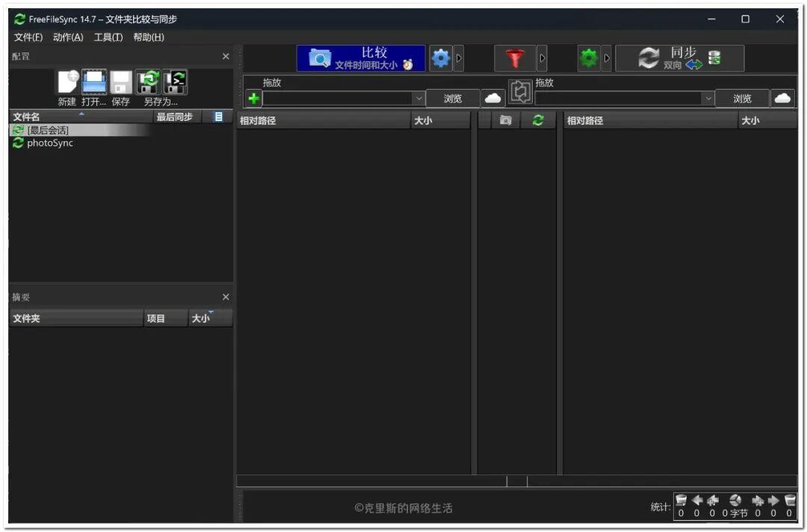807x532 pixels.
Task: Click Save as sync job icon
Action: pyautogui.click(x=148, y=82)
